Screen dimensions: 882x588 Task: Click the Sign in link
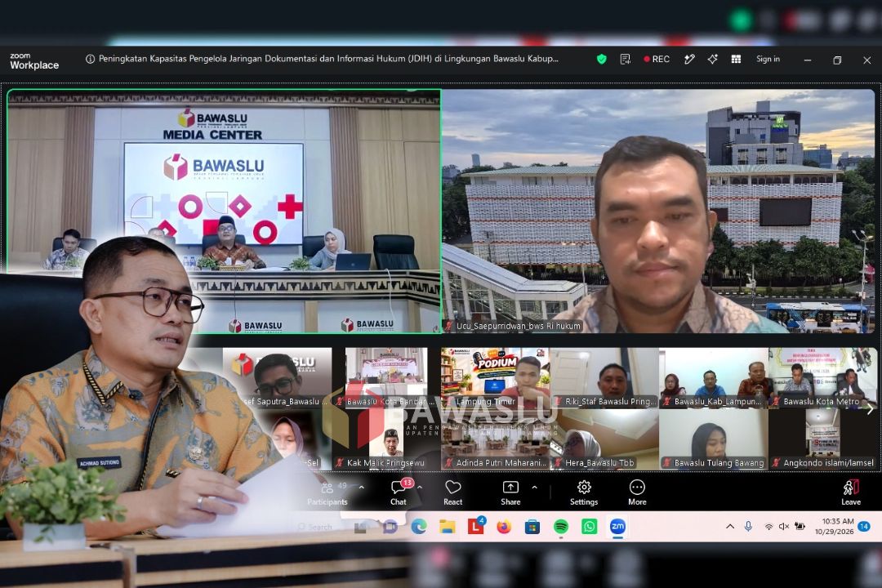(768, 59)
